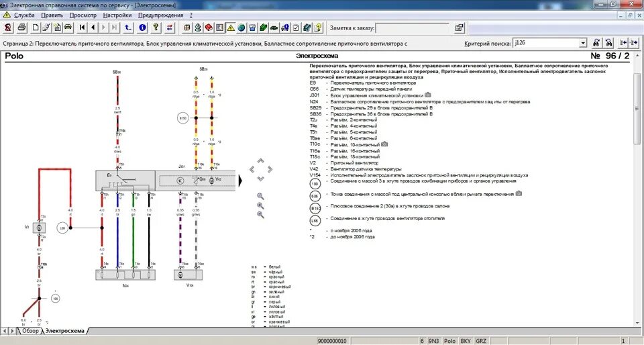
Task: Open the blue information icon
Action: [142, 28]
